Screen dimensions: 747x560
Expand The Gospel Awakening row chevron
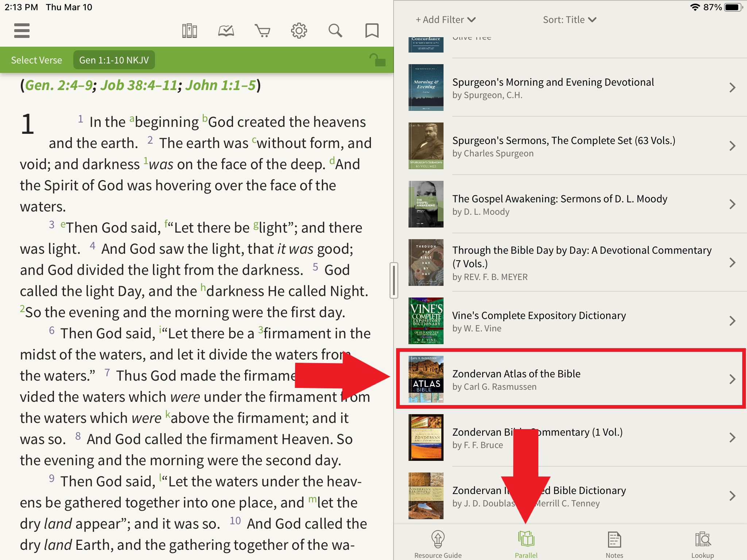[x=732, y=204]
